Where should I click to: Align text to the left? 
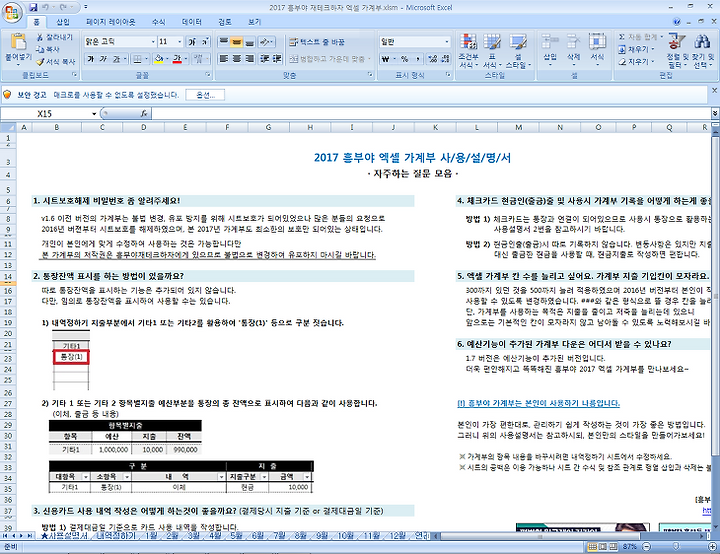coord(224,59)
